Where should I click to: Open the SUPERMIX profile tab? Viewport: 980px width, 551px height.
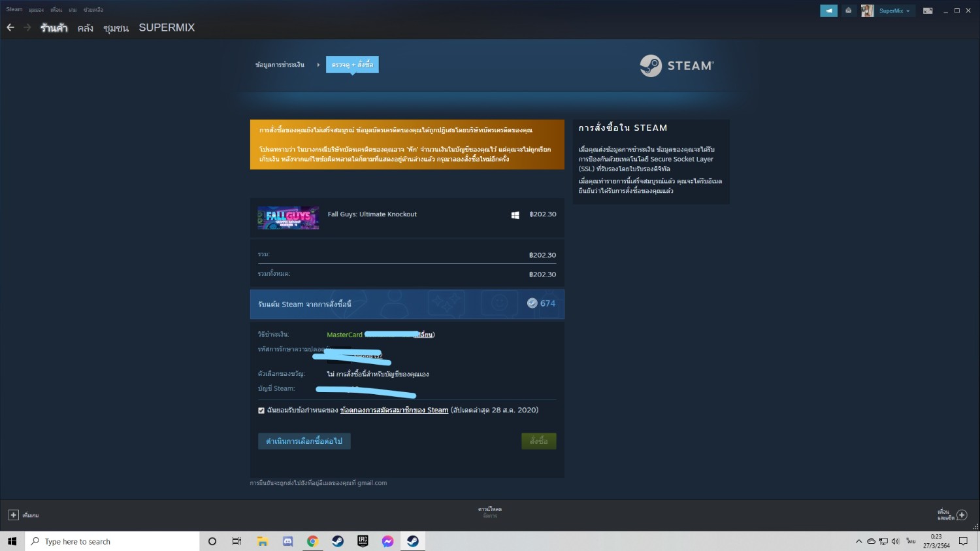point(167,27)
